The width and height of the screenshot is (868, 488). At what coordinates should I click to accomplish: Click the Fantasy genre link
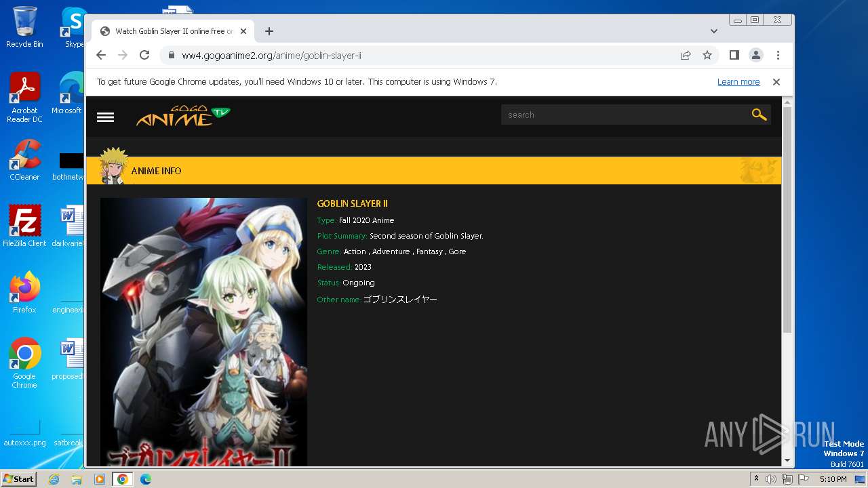point(429,251)
